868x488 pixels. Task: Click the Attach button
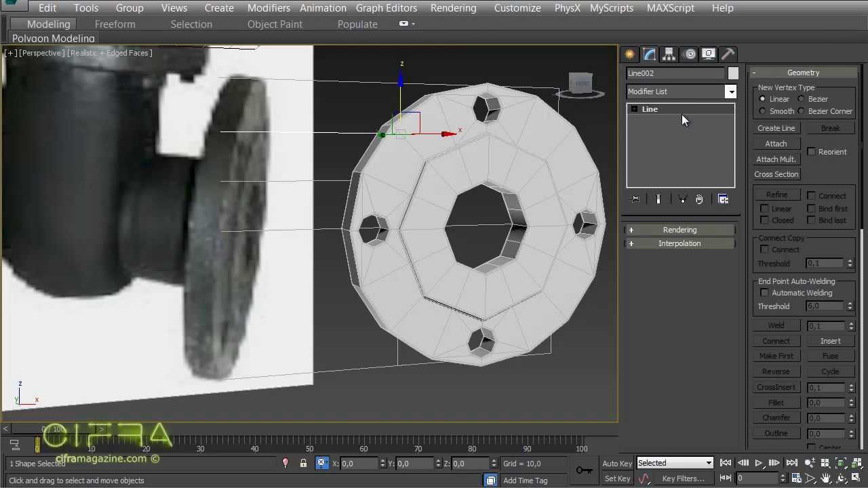776,144
